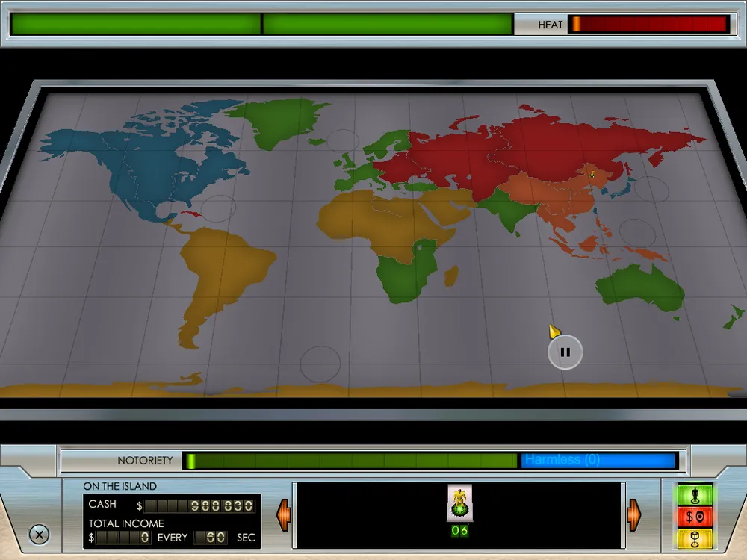Screen dimensions: 747x560
Task: Click the circle marker east of the Philippines
Action: click(x=637, y=233)
